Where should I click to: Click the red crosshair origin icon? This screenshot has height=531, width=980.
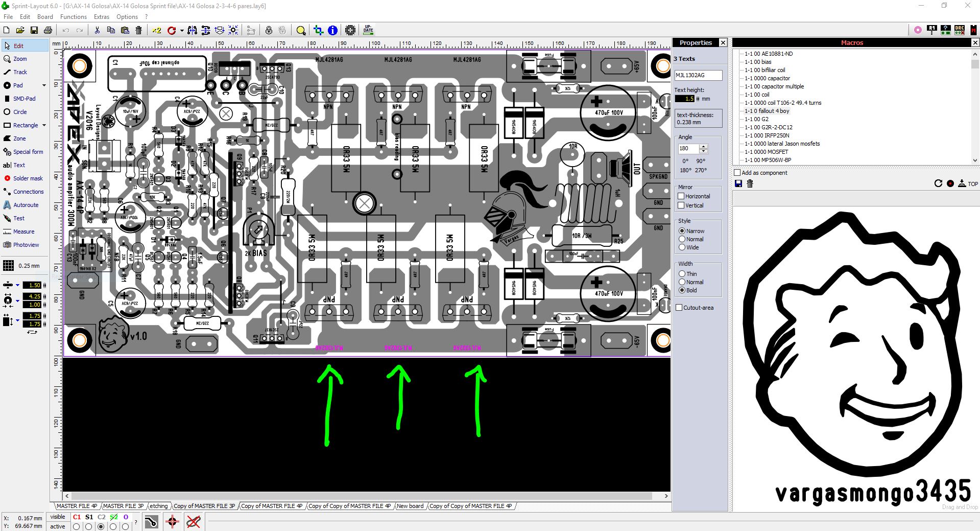(x=172, y=522)
